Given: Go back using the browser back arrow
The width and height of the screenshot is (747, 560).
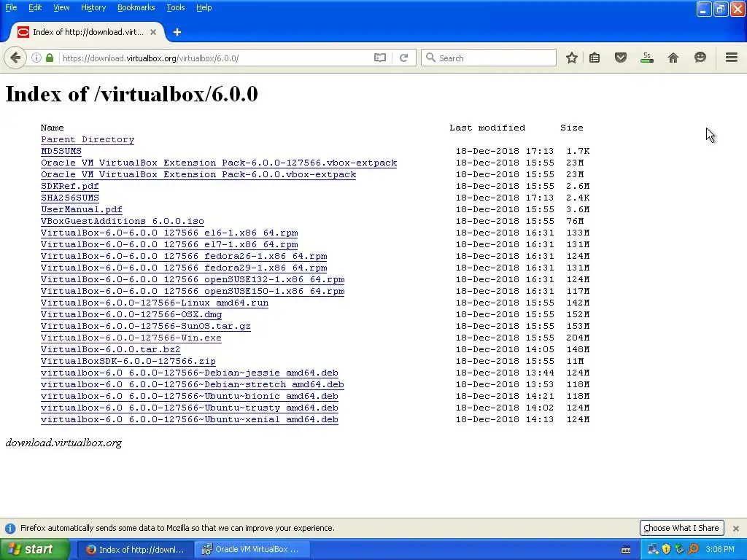Looking at the screenshot, I should click(15, 58).
